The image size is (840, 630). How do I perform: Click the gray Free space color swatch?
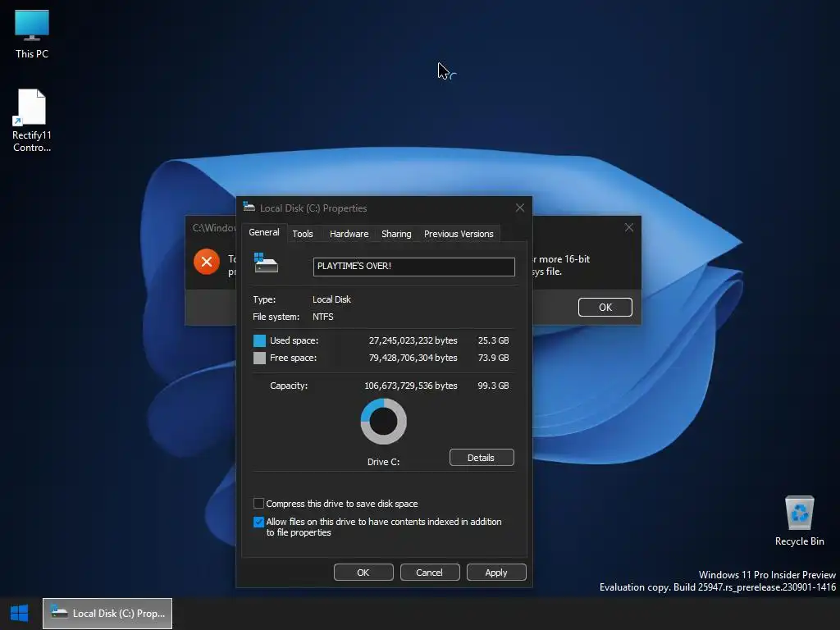click(259, 358)
